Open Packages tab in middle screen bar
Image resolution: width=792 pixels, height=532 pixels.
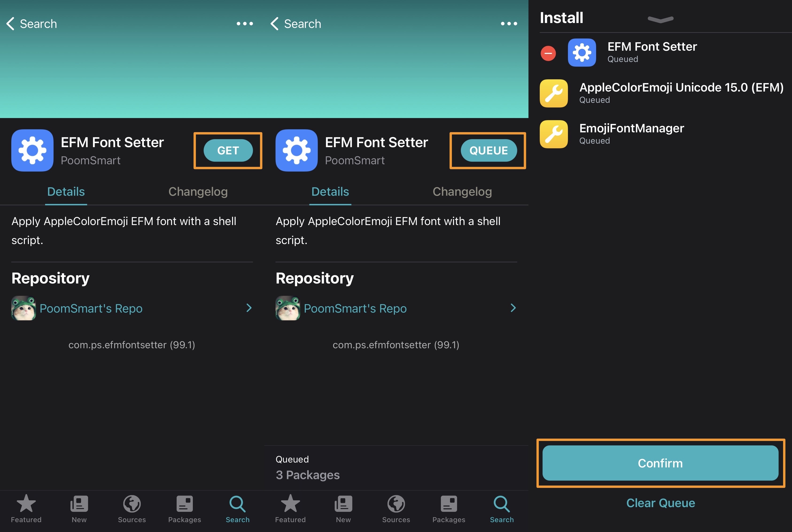[x=449, y=509]
